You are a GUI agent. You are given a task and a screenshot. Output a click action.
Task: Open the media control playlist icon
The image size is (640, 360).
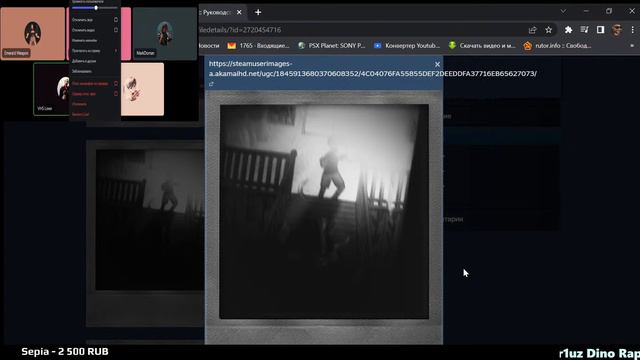(x=584, y=29)
